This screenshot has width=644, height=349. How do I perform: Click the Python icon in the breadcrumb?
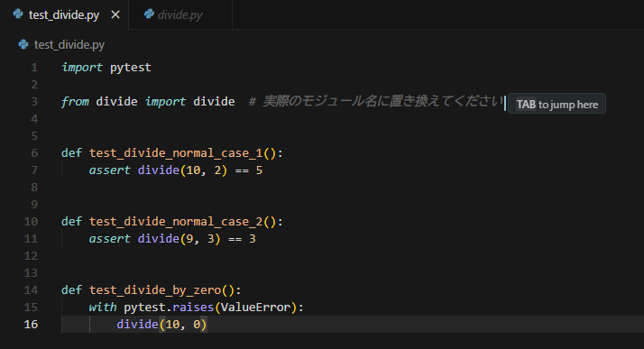tap(23, 44)
